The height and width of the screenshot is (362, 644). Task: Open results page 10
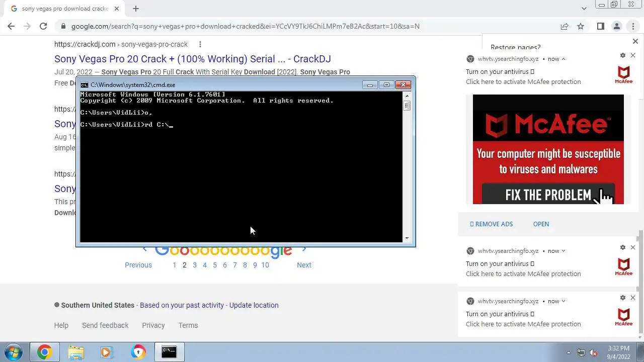265,265
